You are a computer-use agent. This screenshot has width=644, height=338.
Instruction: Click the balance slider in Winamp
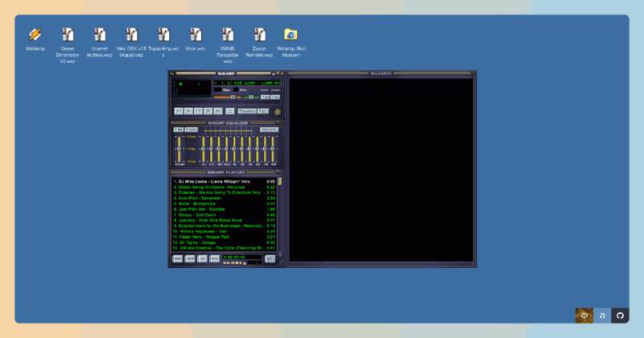(x=251, y=97)
